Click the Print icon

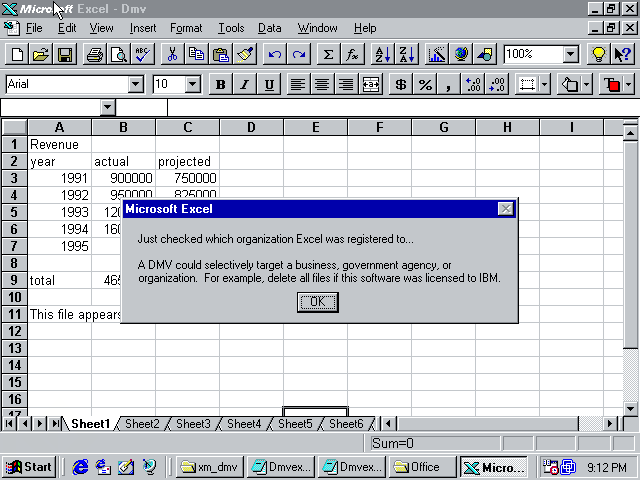95,54
